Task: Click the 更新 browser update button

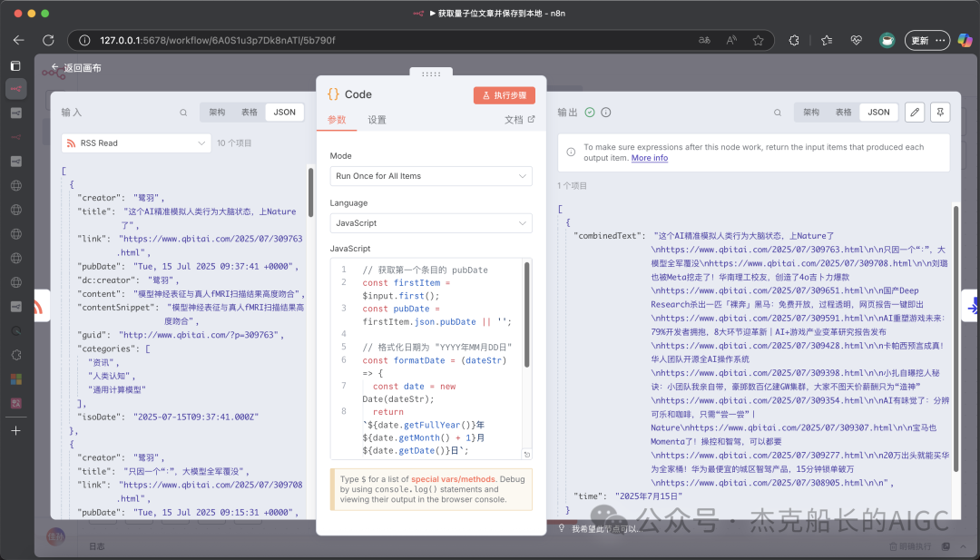Action: click(x=926, y=40)
